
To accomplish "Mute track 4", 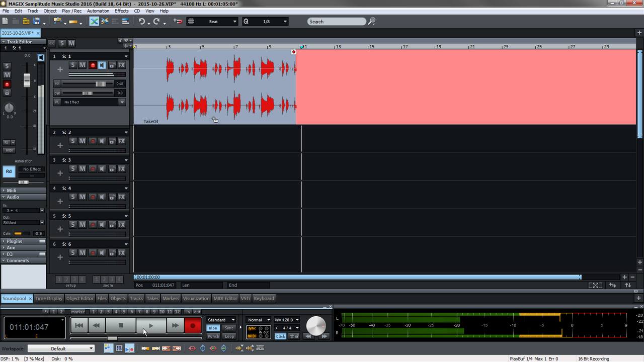I will coord(83,197).
